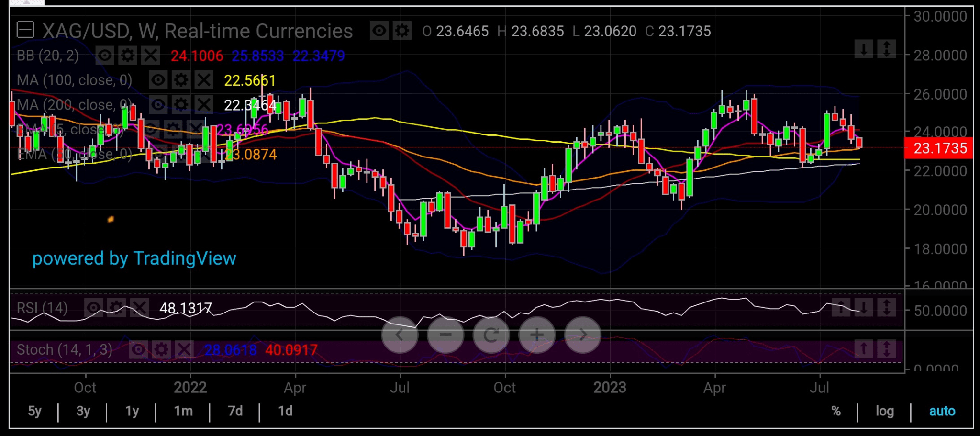Viewport: 980px width, 436px height.
Task: Click the red 23.1735 price label
Action: coord(940,148)
